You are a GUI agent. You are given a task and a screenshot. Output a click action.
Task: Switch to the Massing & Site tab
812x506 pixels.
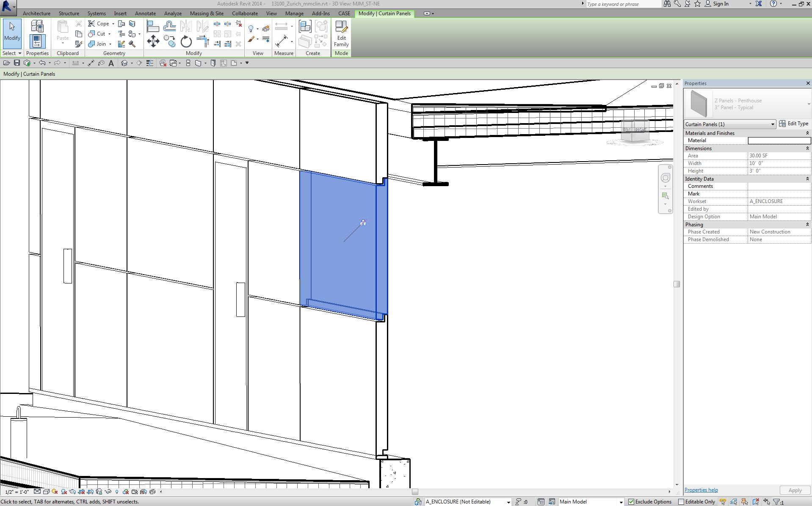[x=207, y=14]
